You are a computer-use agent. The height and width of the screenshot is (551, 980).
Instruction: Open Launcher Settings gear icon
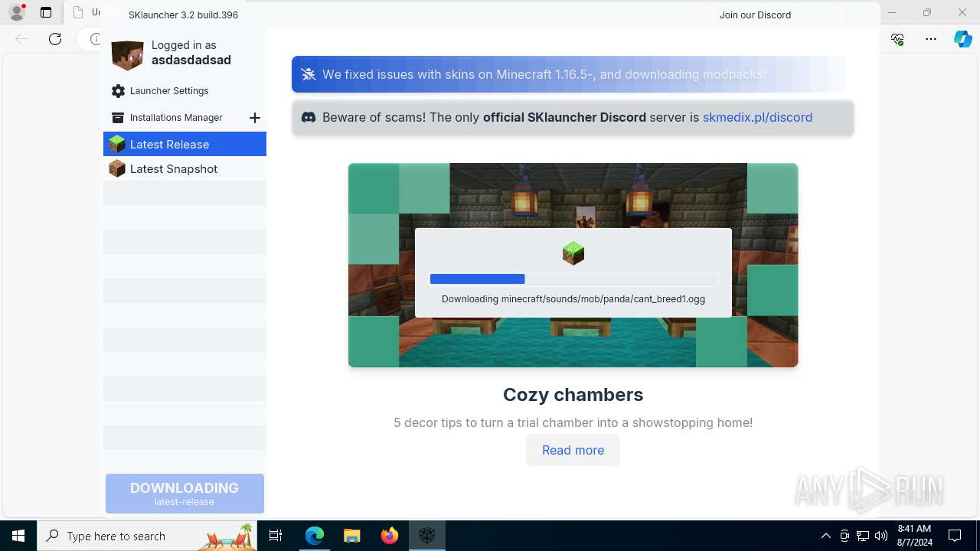coord(118,91)
